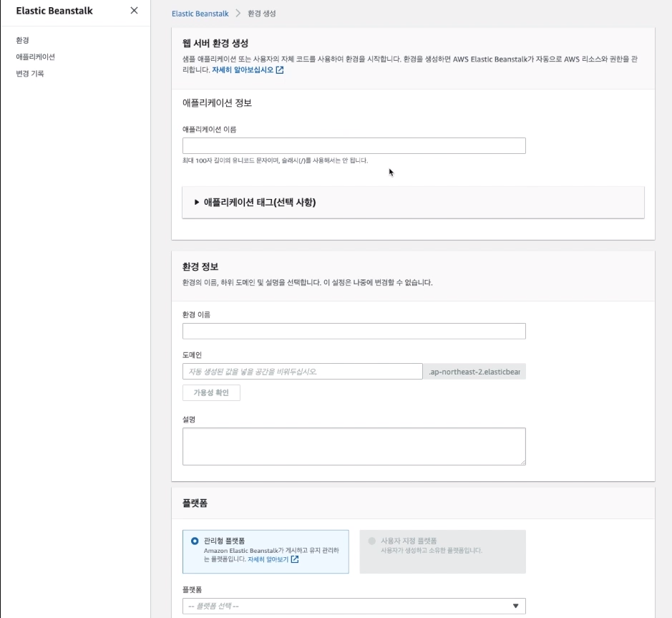This screenshot has height=618, width=672.
Task: Click the Elastic Beanstalk sidebar title
Action: (x=54, y=11)
